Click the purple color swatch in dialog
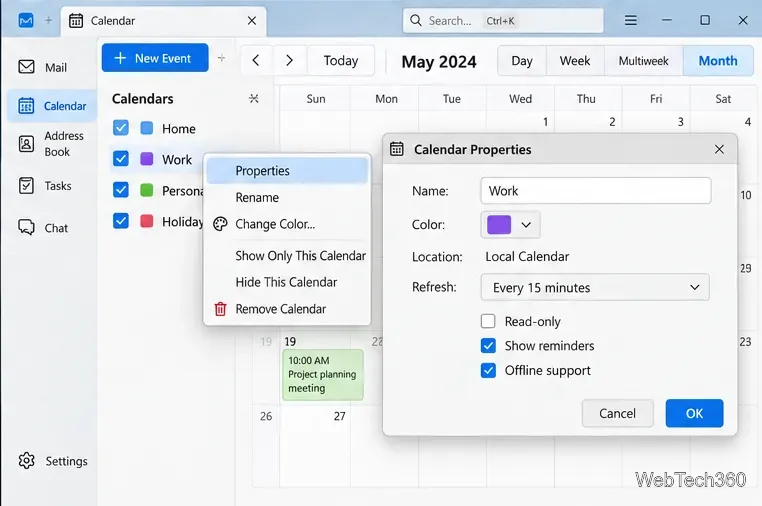This screenshot has width=762, height=506. (499, 225)
